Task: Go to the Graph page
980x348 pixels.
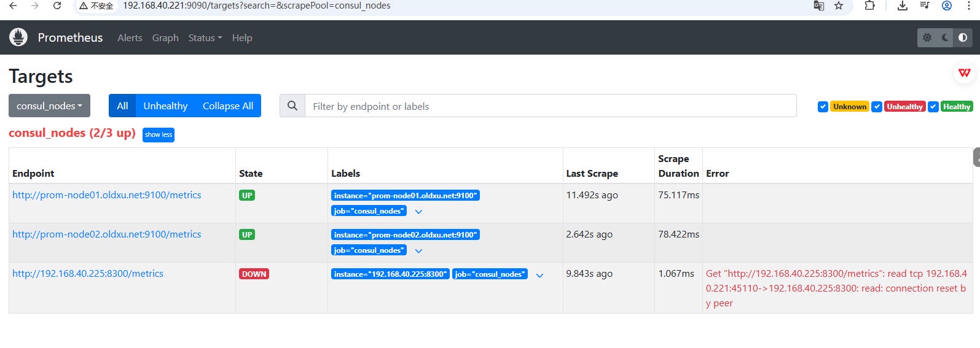Action: coord(165,38)
